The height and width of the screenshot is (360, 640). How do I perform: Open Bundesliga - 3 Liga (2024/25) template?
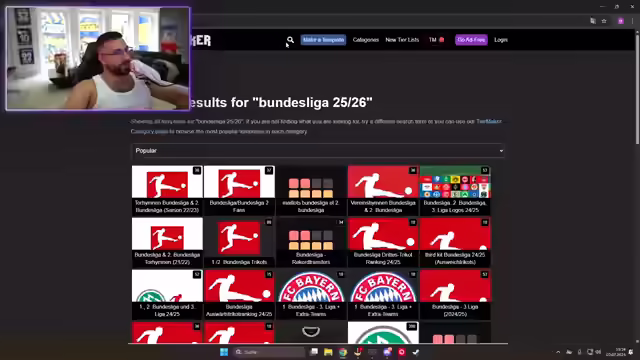pos(455,294)
